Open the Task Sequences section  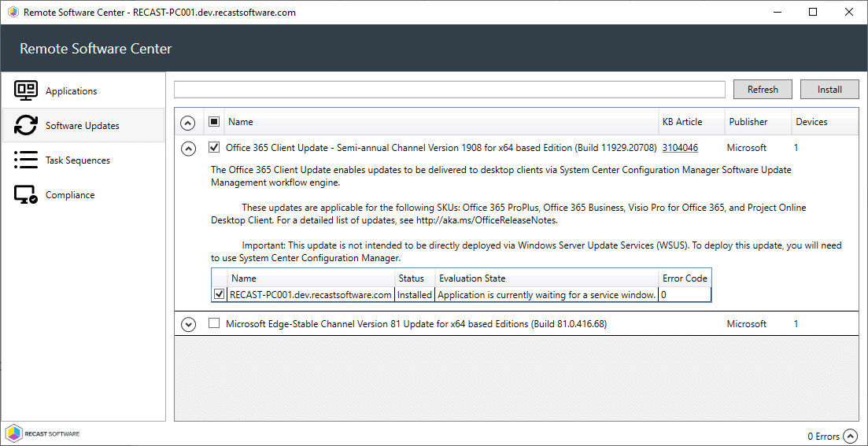click(x=77, y=160)
